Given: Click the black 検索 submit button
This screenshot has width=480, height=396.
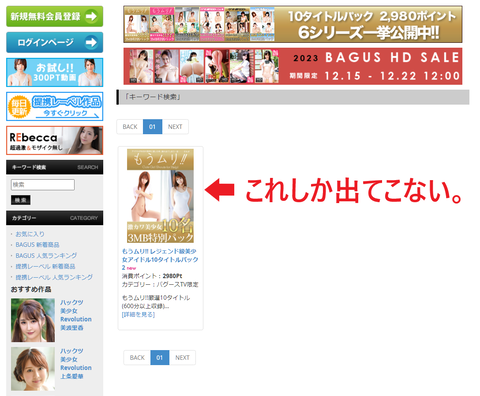Looking at the screenshot, I should (x=21, y=200).
